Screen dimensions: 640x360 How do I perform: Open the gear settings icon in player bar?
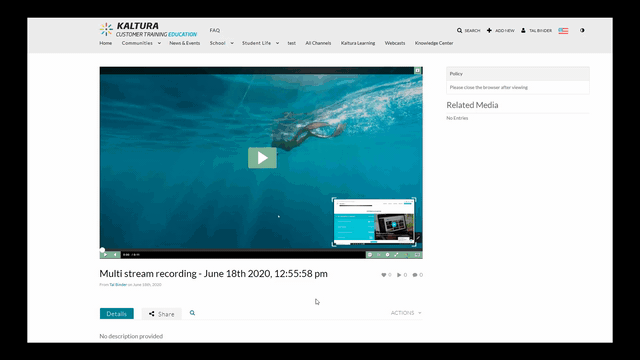[x=388, y=255]
